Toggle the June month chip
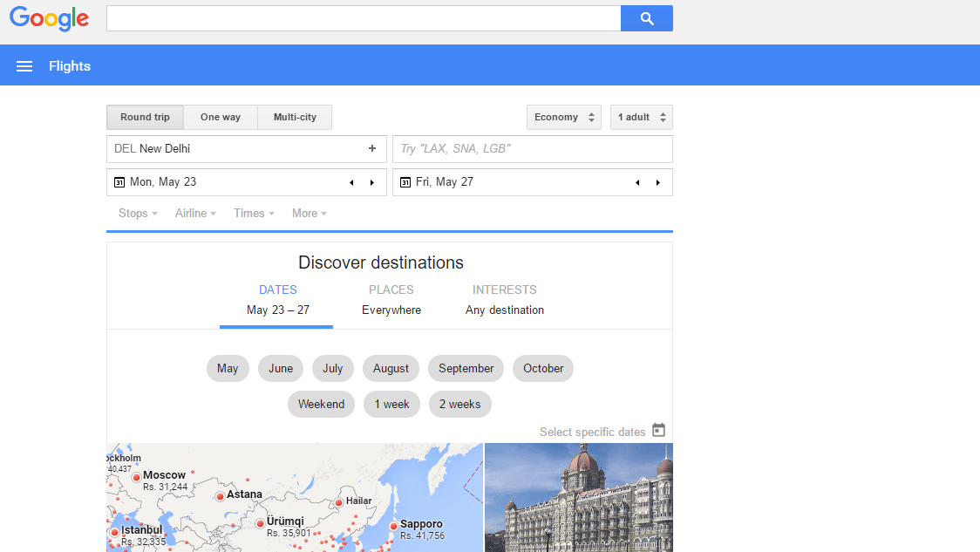Screen dimensions: 980x552 (281, 368)
